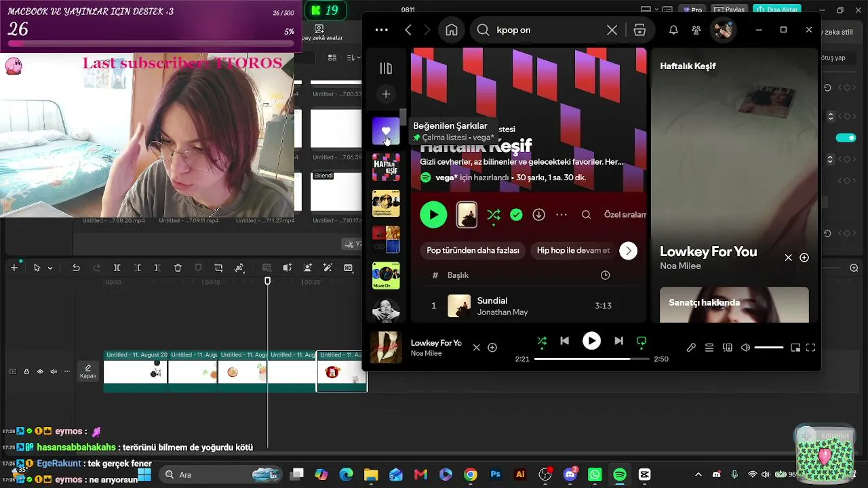Toggle shuffle in the playlist action bar

pos(494,215)
